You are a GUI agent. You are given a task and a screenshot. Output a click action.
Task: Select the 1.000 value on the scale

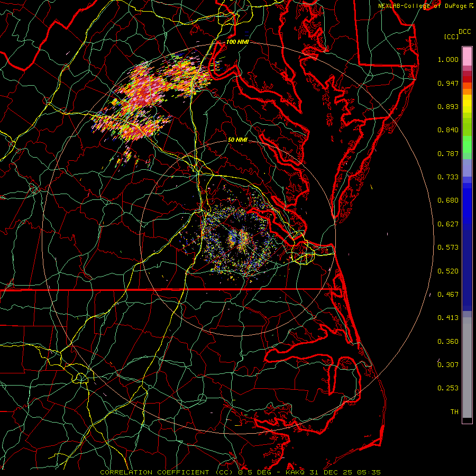pyautogui.click(x=448, y=59)
